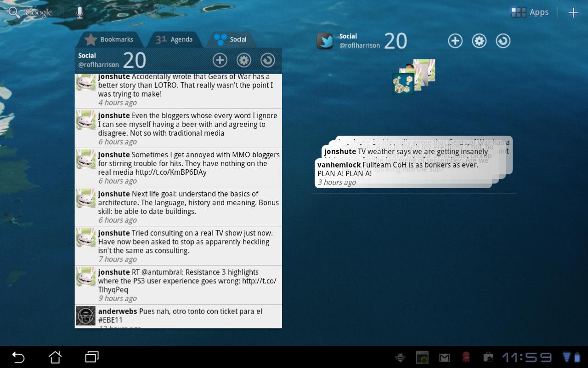This screenshot has width=588, height=368.
Task: Compose new post in right Social widget
Action: [455, 41]
